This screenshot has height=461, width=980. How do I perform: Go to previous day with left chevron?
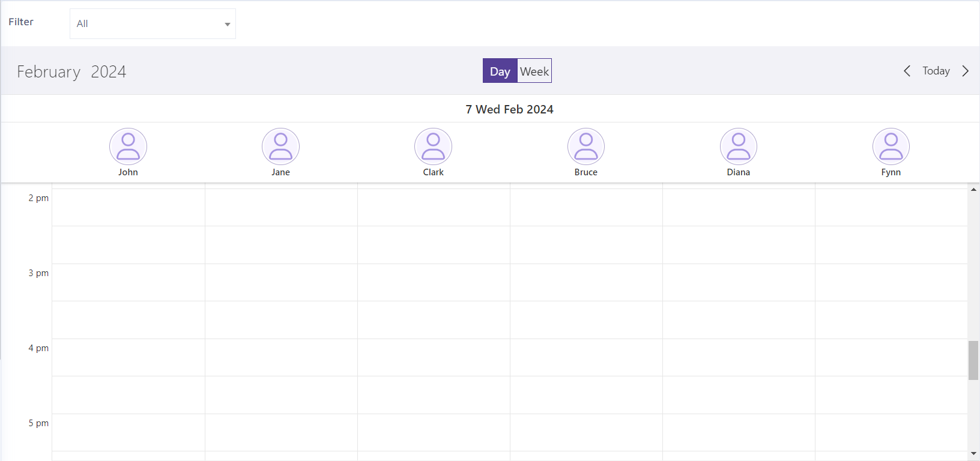pyautogui.click(x=907, y=71)
